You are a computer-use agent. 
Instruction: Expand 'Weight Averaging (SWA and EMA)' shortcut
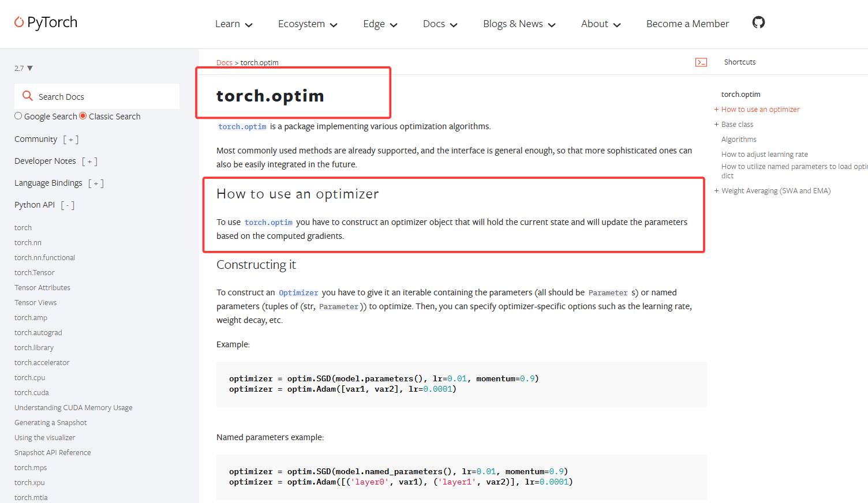pyautogui.click(x=716, y=191)
